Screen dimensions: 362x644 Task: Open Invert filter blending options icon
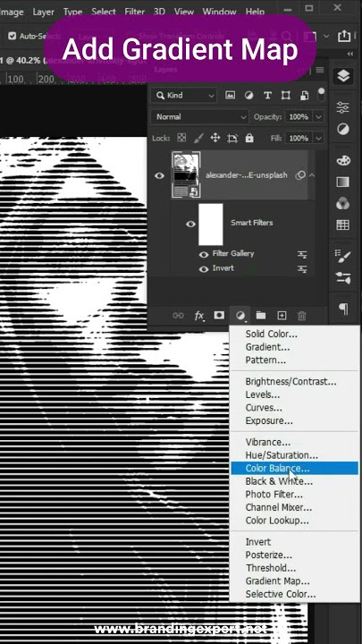click(302, 269)
